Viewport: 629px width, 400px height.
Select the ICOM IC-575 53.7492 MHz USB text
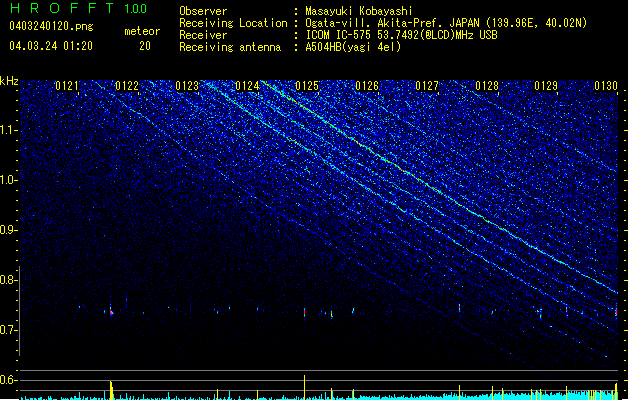402,35
